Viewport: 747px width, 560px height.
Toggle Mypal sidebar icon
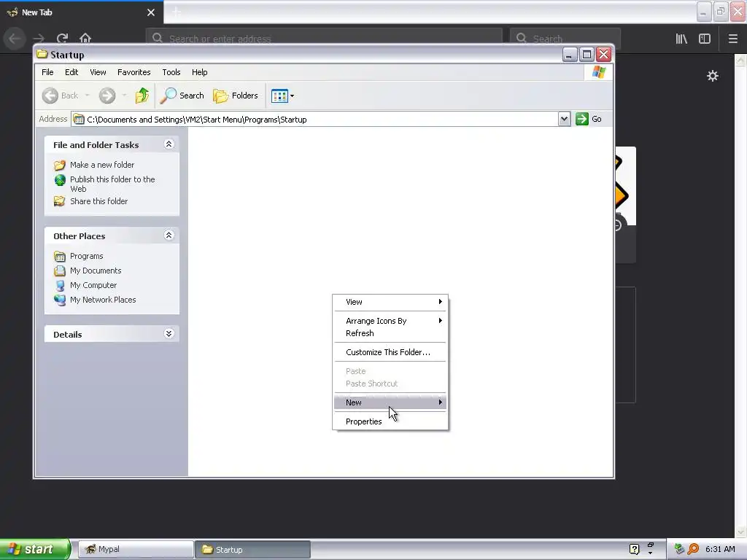pos(705,39)
